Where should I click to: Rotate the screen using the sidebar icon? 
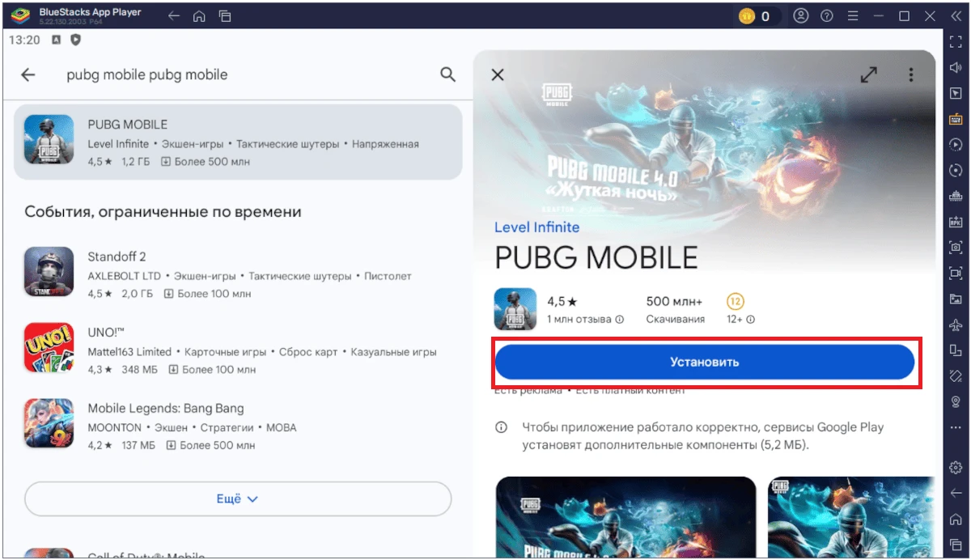click(x=955, y=171)
